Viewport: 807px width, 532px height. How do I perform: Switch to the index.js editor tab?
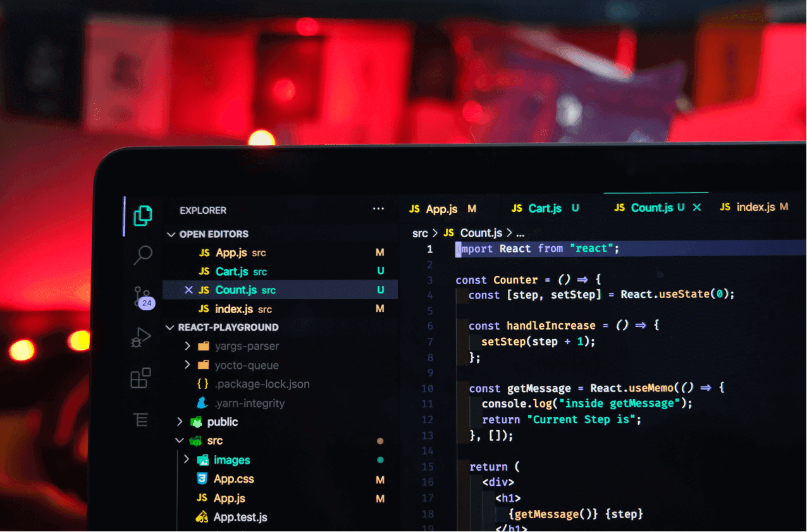coord(755,207)
